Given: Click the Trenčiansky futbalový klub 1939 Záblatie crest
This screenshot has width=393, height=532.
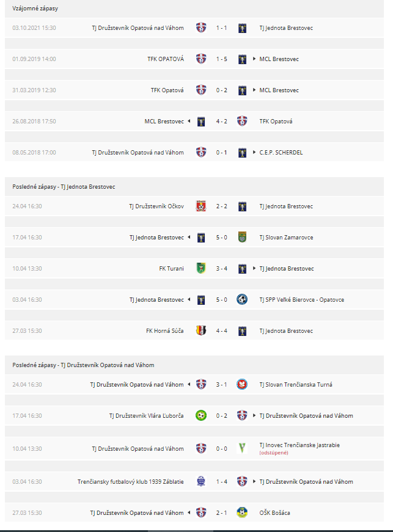Looking at the screenshot, I should click(x=201, y=481).
